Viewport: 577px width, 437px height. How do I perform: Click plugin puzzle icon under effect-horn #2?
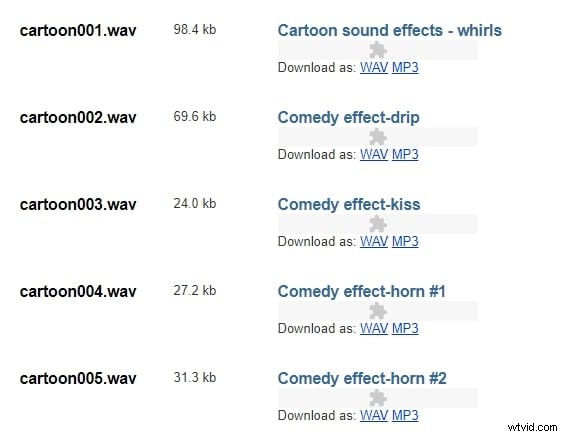(x=378, y=398)
